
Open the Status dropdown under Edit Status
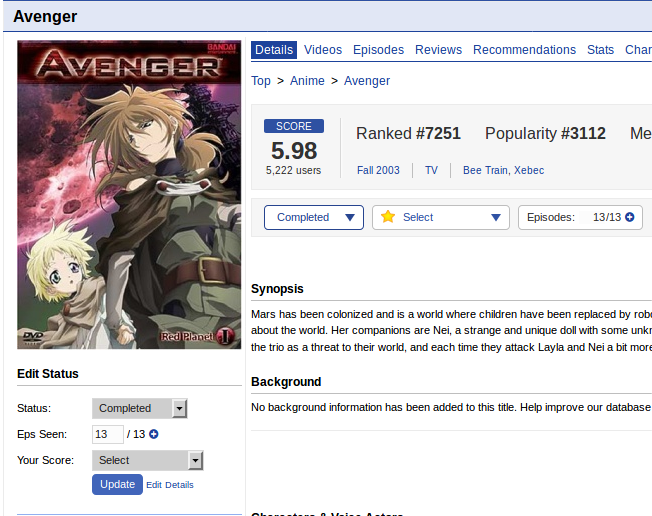[x=140, y=408]
